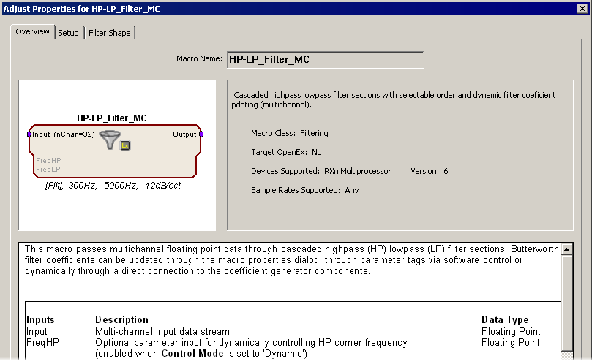Click the 'enabled when Control Mode' note
Viewport: 592px width, 364px height.
tap(201, 354)
